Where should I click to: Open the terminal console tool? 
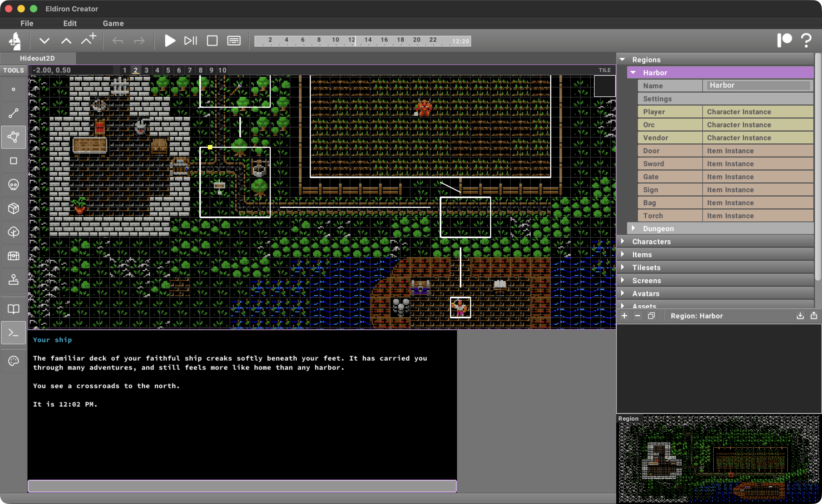coord(13,332)
